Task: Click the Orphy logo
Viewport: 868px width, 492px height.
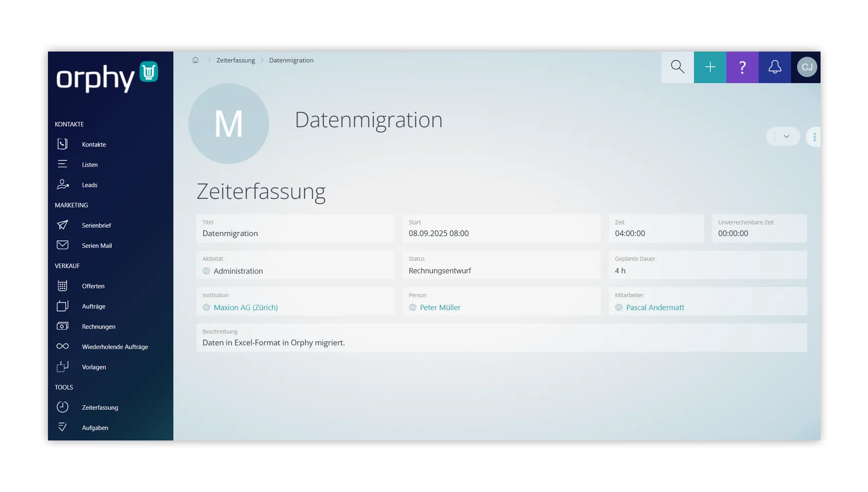Action: click(107, 78)
